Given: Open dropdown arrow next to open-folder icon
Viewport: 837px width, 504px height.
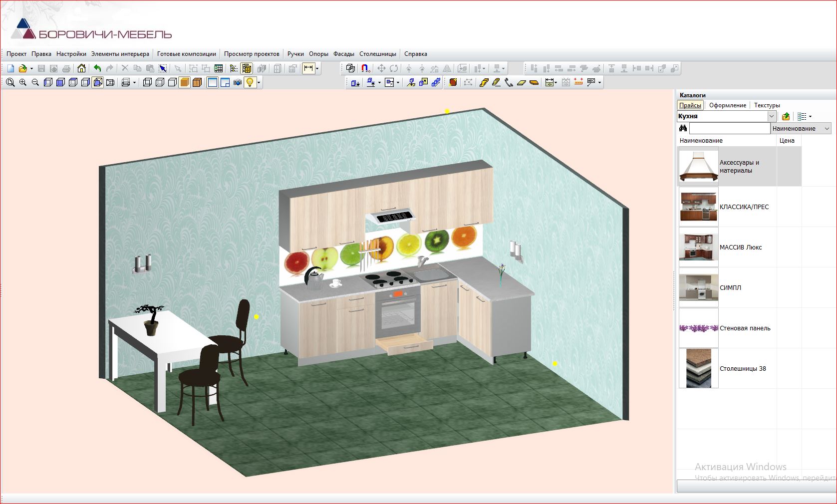Looking at the screenshot, I should click(x=31, y=69).
